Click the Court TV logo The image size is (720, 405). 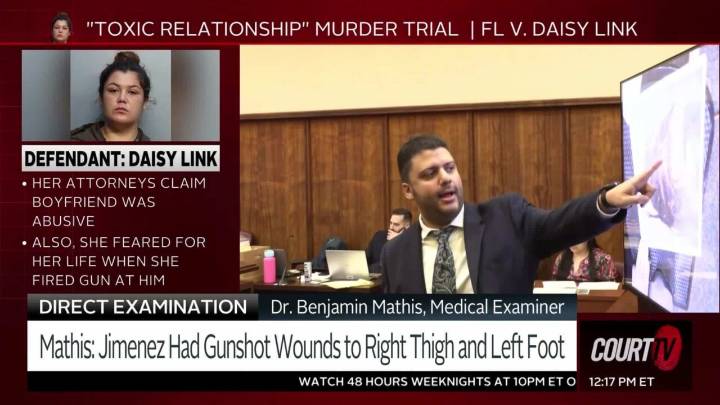(x=636, y=348)
